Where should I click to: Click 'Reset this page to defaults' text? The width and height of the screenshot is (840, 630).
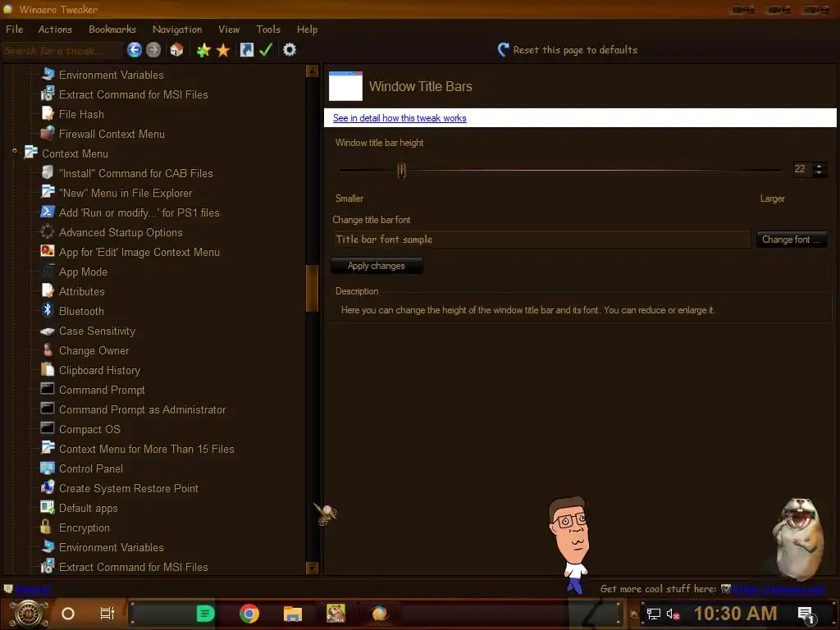[x=575, y=50]
